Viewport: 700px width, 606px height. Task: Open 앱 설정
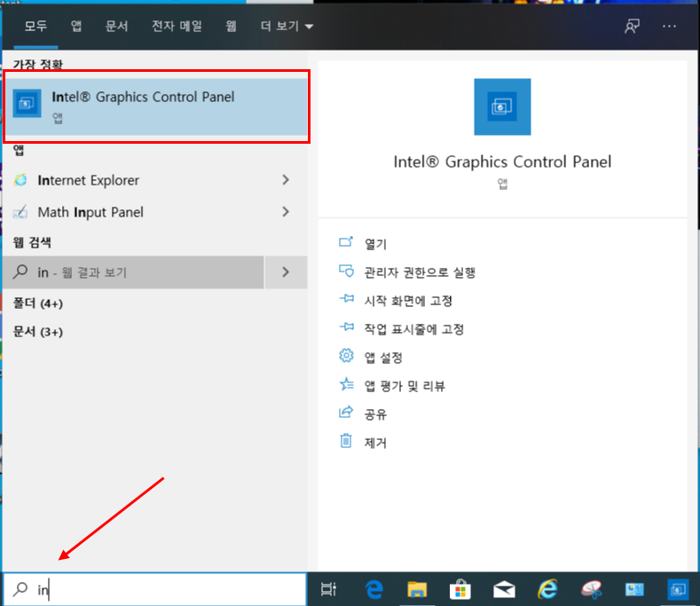tap(383, 358)
